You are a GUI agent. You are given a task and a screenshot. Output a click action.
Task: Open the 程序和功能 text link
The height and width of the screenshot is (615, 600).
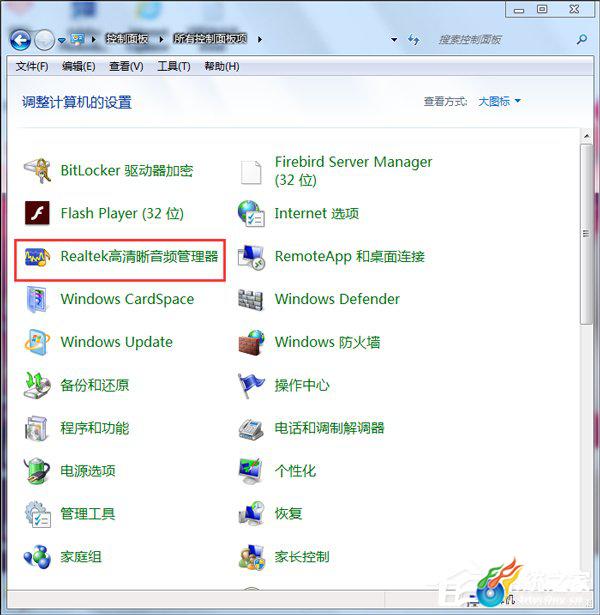95,428
